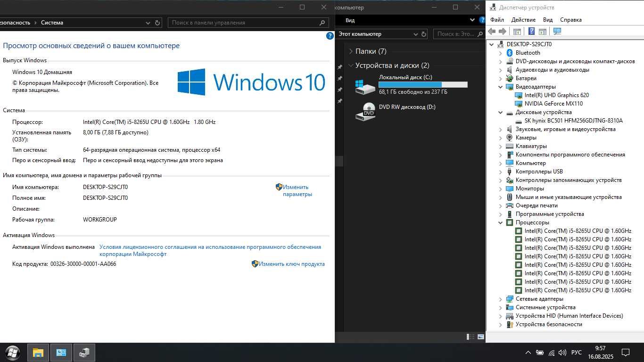This screenshot has width=644, height=362.
Task: Select Устройства HID (Human Interface Devices) label
Action: pos(569,316)
